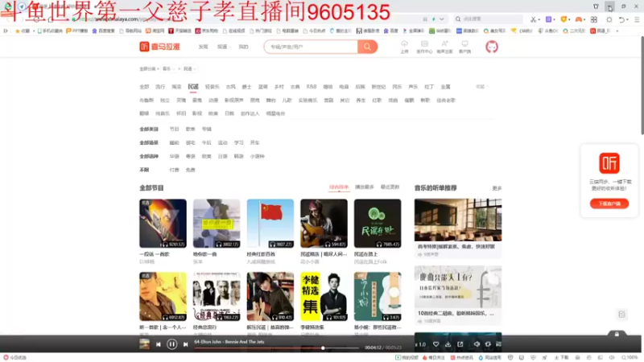Image resolution: width=644 pixels, height=362 pixels.
Task: Sort programs by most played
Action: point(365,187)
